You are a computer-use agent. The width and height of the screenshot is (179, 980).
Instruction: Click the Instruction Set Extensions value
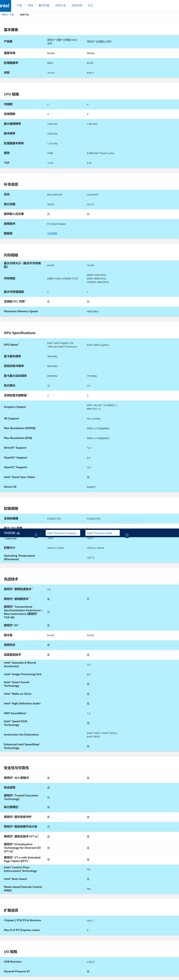(102, 735)
